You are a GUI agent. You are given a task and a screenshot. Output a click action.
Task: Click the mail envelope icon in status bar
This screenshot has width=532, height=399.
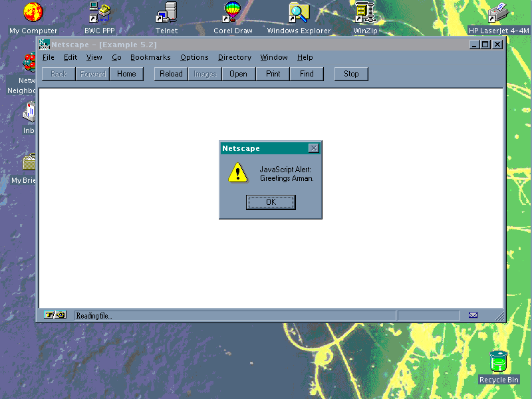[x=473, y=315]
